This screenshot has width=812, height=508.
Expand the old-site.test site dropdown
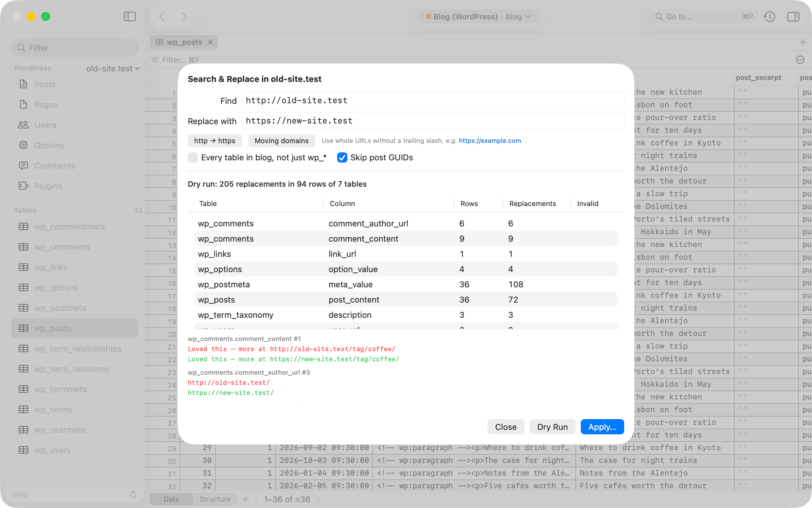[113, 69]
